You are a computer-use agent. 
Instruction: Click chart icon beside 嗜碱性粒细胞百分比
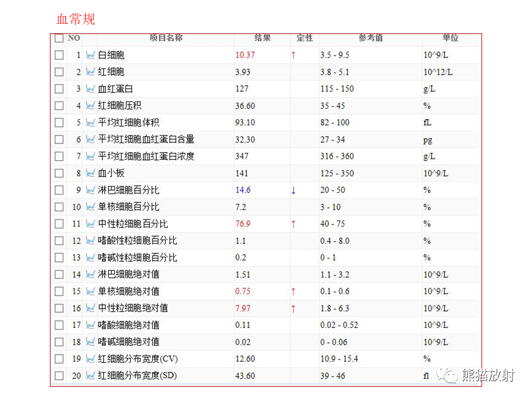(90, 258)
